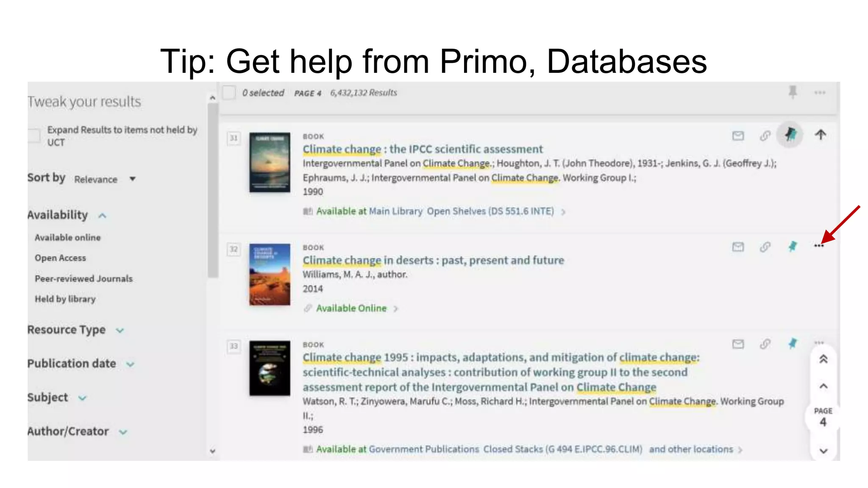Open Climate change 1995 impacts title
The image size is (868, 488).
point(501,372)
